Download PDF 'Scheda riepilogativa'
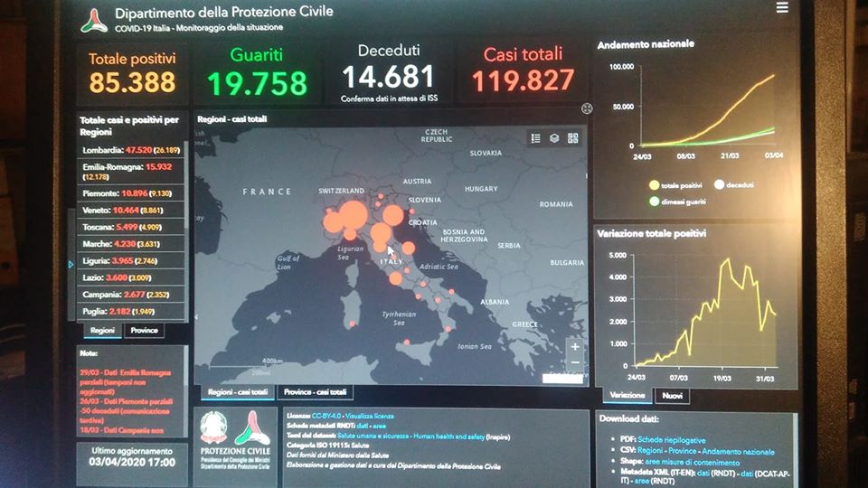The image size is (868, 488). click(672, 440)
